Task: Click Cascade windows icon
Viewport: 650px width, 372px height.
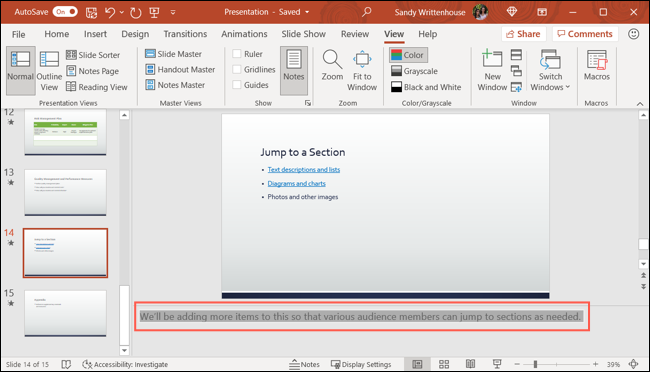Action: 516,71
